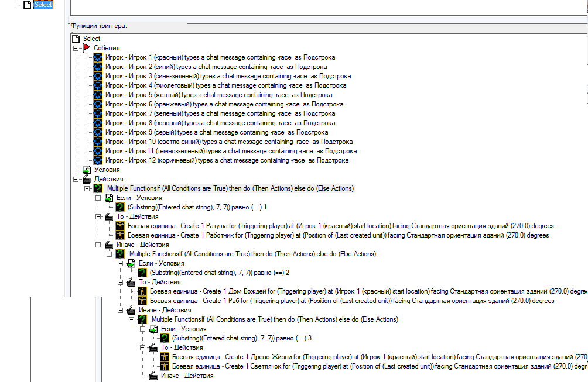Select the trigger named Select in left tree
588x382 pixels.
(x=43, y=5)
